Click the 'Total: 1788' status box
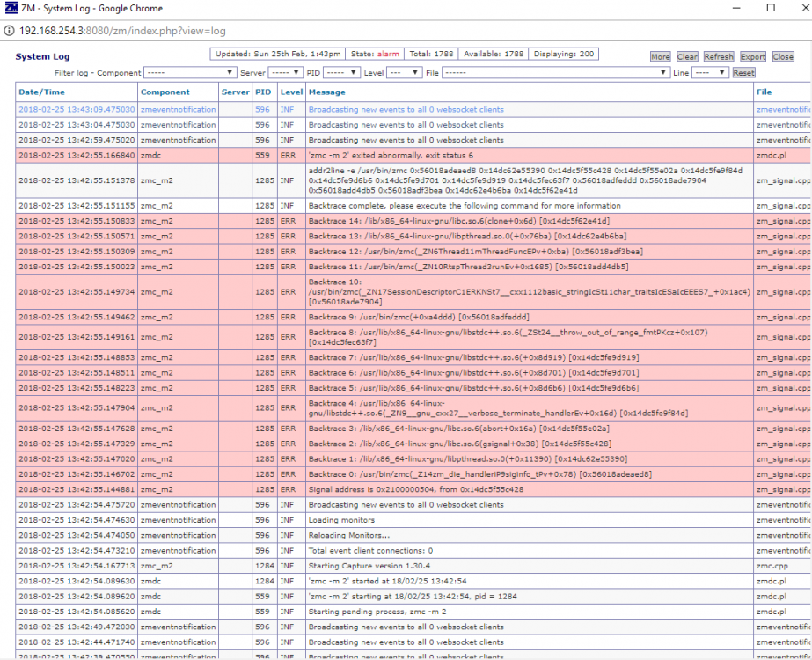Image resolution: width=812 pixels, height=660 pixels. tap(431, 54)
